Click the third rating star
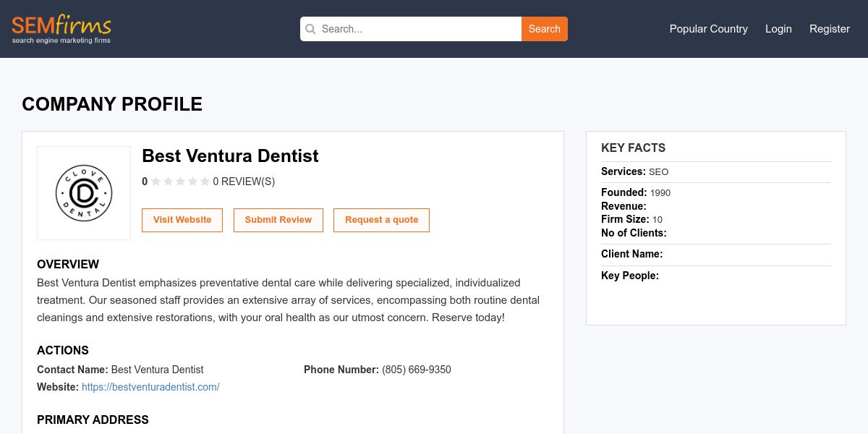Screen dimensions: 868x434 tap(181, 182)
